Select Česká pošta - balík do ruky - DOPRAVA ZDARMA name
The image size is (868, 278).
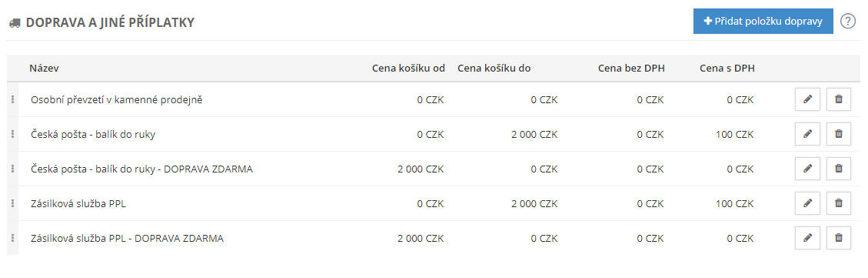point(141,169)
